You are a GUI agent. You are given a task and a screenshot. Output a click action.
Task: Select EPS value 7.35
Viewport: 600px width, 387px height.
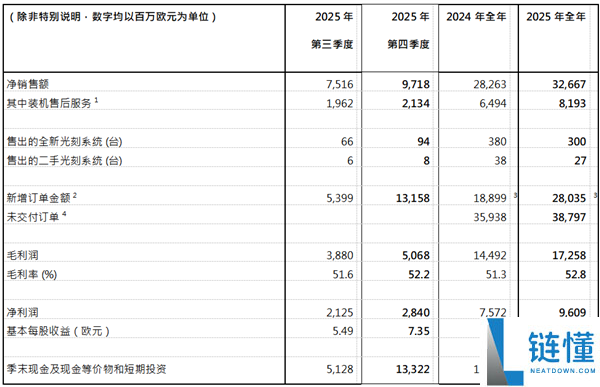[419, 331]
